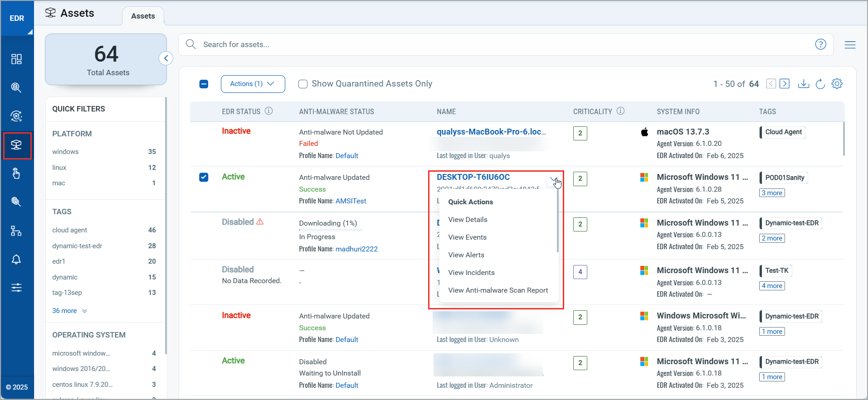
Task: Open the hamburger menu beside search bar
Action: pos(850,45)
